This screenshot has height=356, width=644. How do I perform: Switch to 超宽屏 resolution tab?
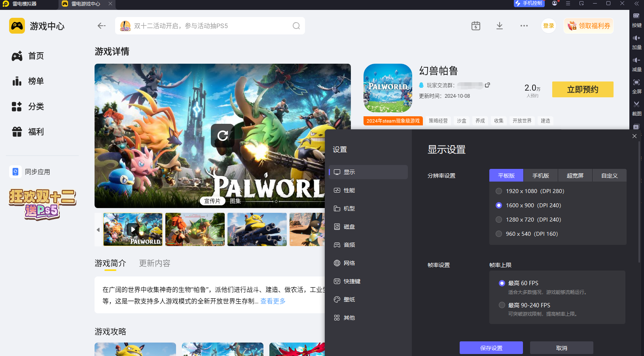pos(575,176)
